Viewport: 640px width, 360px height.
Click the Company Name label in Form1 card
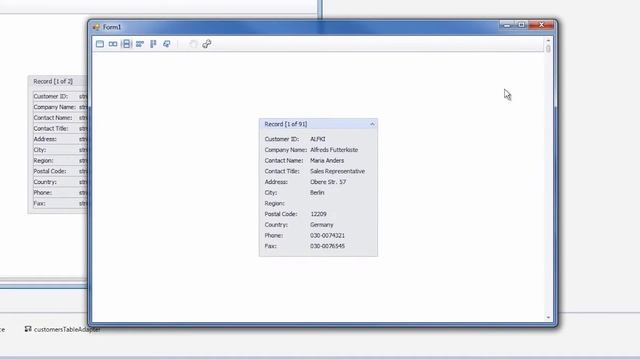286,150
